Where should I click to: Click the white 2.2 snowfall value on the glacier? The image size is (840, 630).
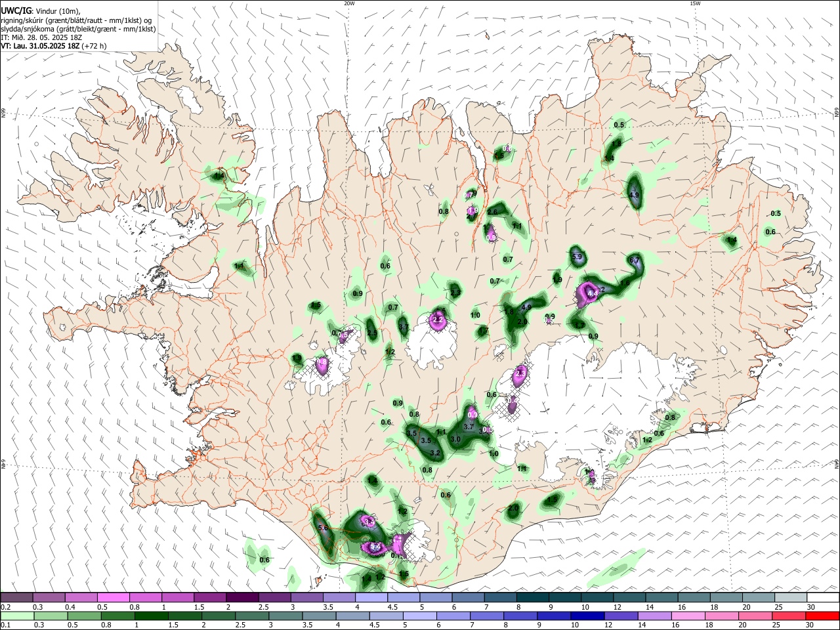click(x=438, y=320)
